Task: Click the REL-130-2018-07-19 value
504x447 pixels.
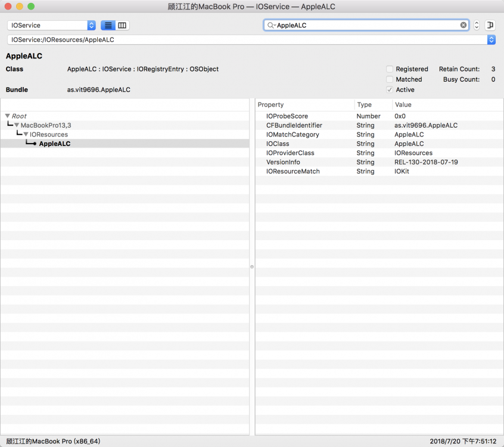Action: (426, 162)
